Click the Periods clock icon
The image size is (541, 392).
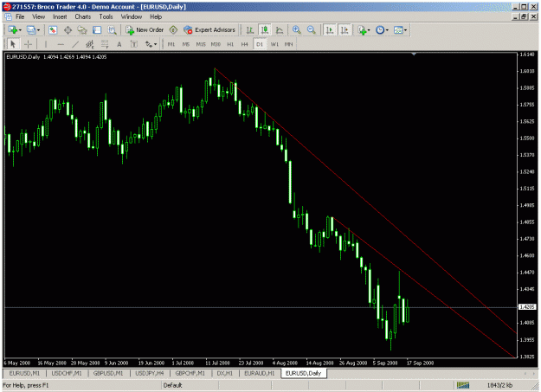pyautogui.click(x=379, y=30)
